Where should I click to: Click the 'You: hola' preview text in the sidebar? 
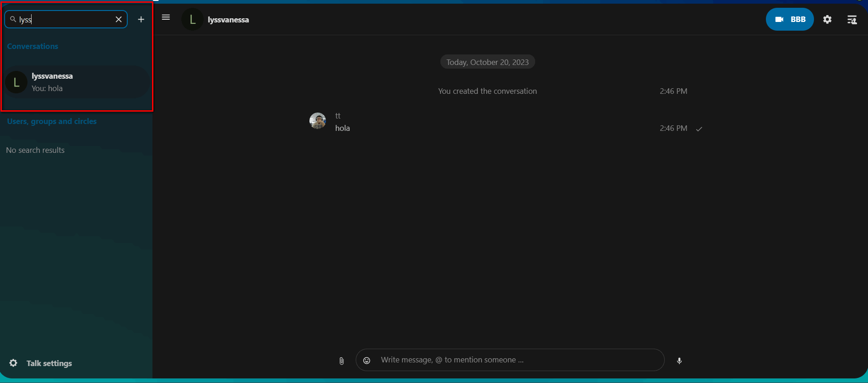[47, 88]
